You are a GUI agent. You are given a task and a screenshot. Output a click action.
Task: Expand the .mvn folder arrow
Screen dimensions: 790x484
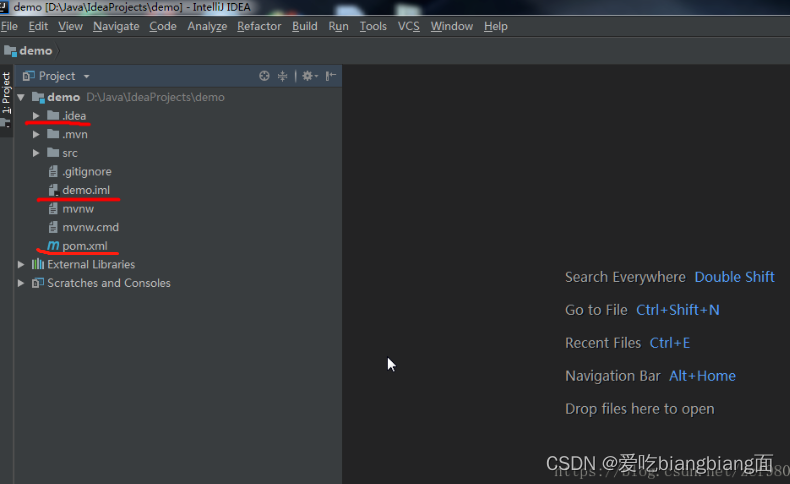pos(36,134)
